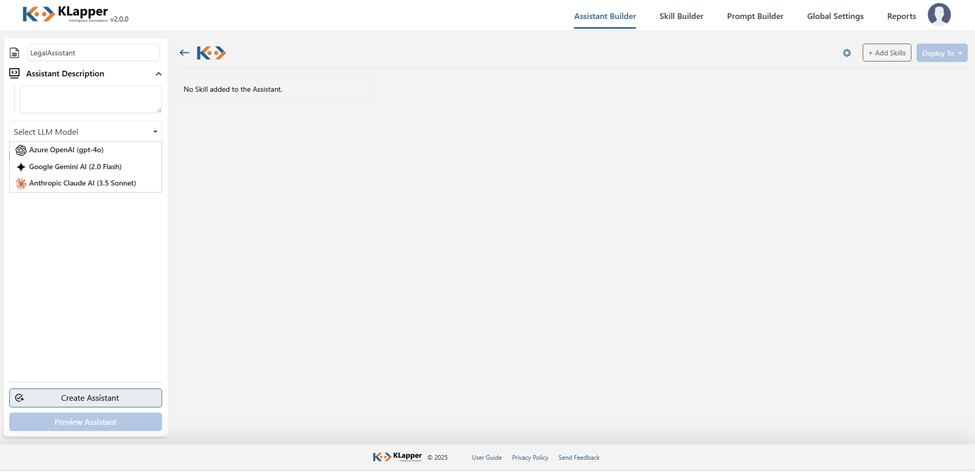
Task: Click the KLapper logo in the footer
Action: [x=397, y=457]
